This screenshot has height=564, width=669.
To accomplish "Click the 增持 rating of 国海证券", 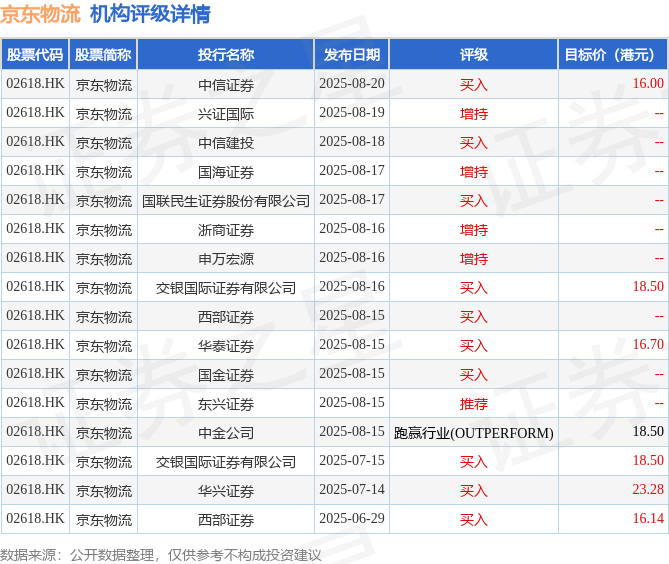I will [x=474, y=172].
